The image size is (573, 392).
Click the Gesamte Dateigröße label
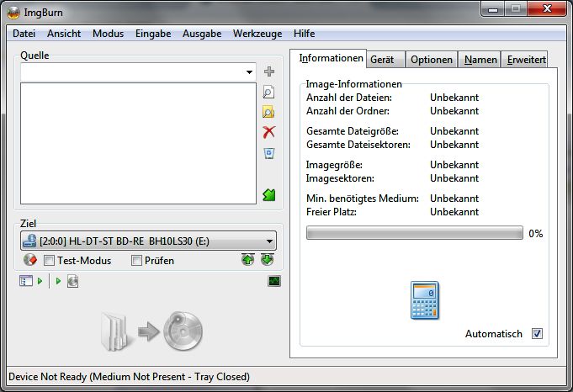(x=353, y=131)
